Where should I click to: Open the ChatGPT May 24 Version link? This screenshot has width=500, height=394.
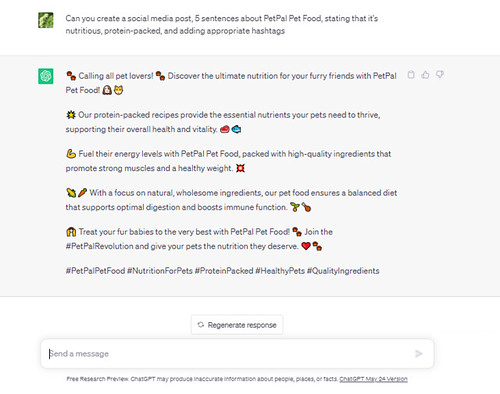click(x=373, y=379)
